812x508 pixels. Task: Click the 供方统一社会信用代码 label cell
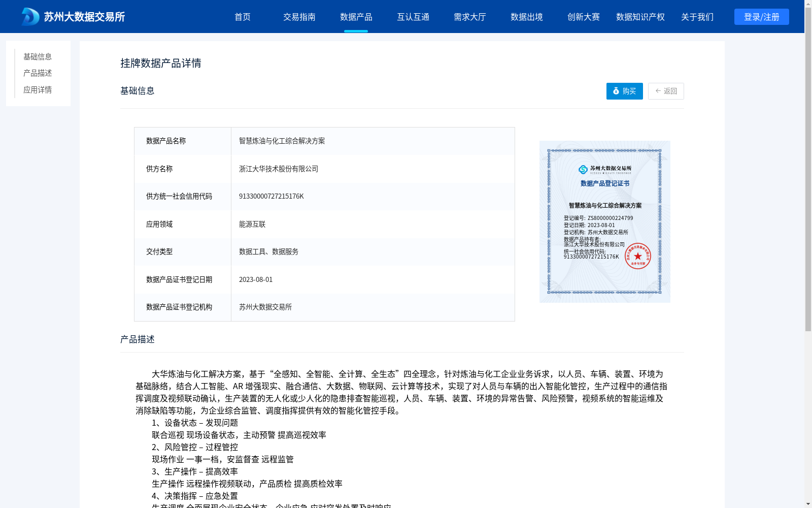tap(183, 197)
